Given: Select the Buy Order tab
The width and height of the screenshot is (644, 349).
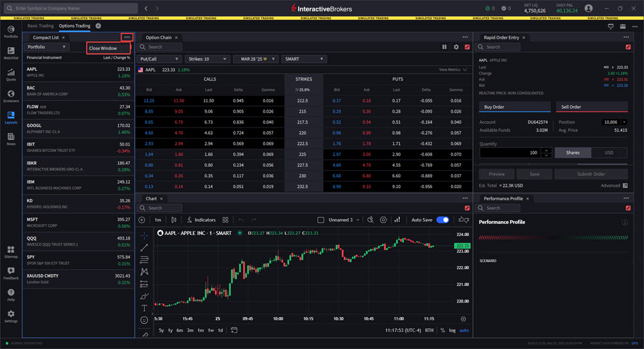Looking at the screenshot, I should [x=515, y=107].
